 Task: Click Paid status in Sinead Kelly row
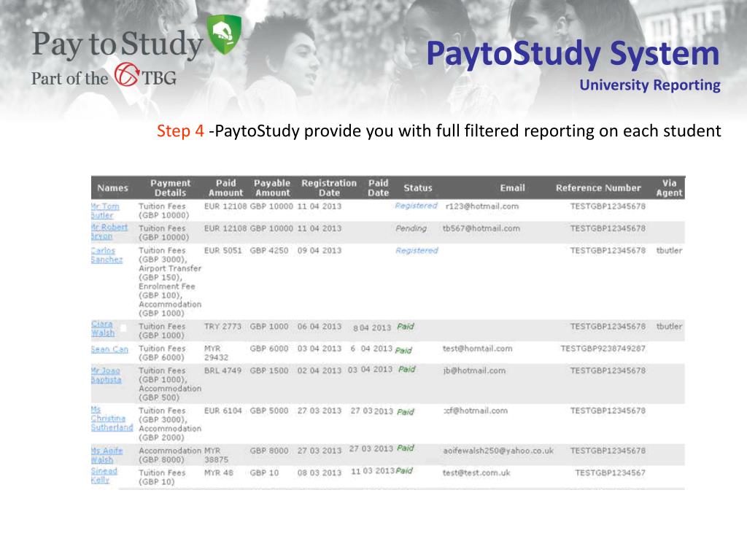(x=404, y=470)
